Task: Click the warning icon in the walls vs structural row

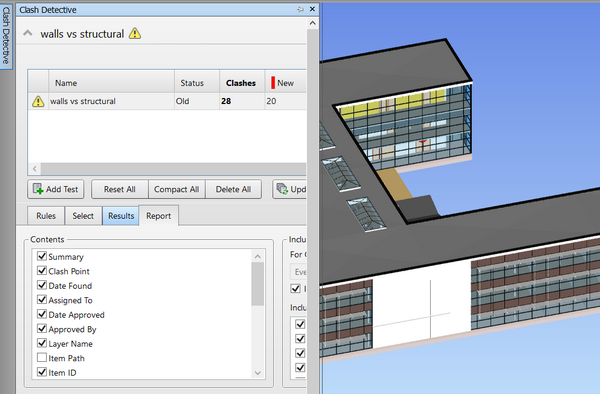Action: point(38,101)
